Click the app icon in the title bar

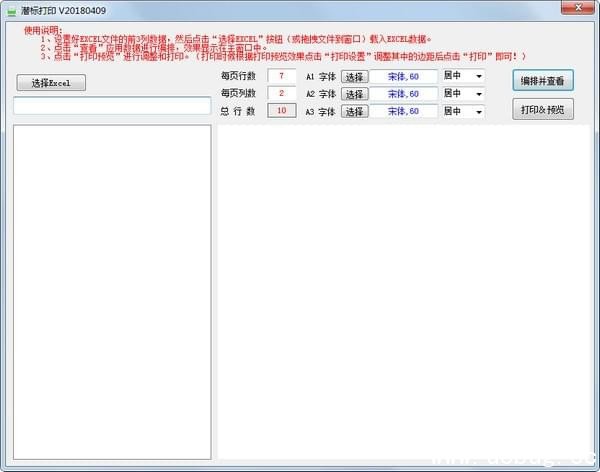12,8
